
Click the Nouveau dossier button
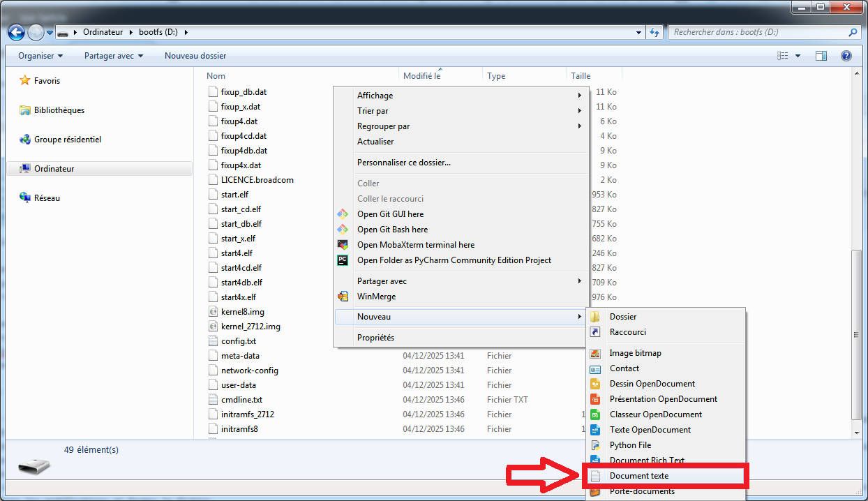(195, 56)
